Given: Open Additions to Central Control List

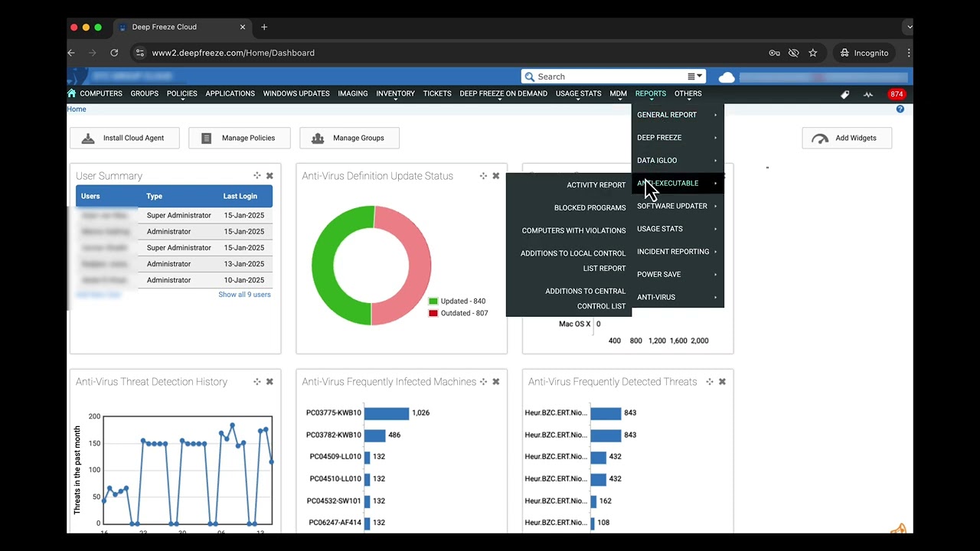Looking at the screenshot, I should click(585, 298).
